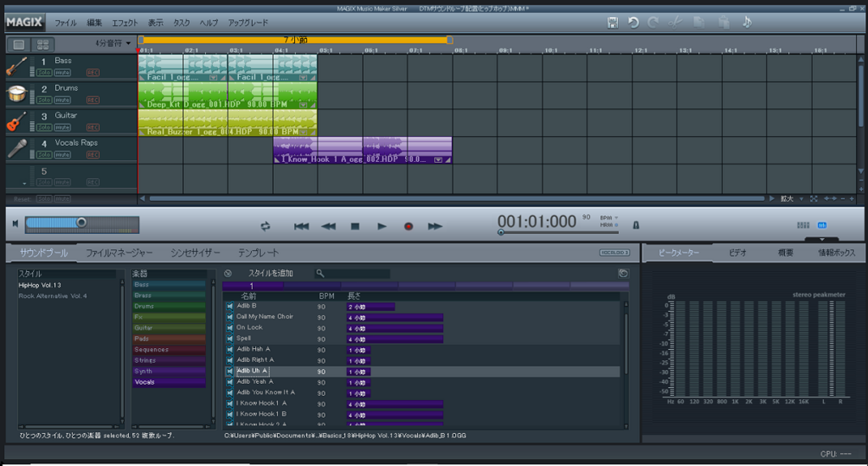The image size is (868, 466).
Task: Open the Deep_Kit drum clip dropdown arrow
Action: coord(303,104)
